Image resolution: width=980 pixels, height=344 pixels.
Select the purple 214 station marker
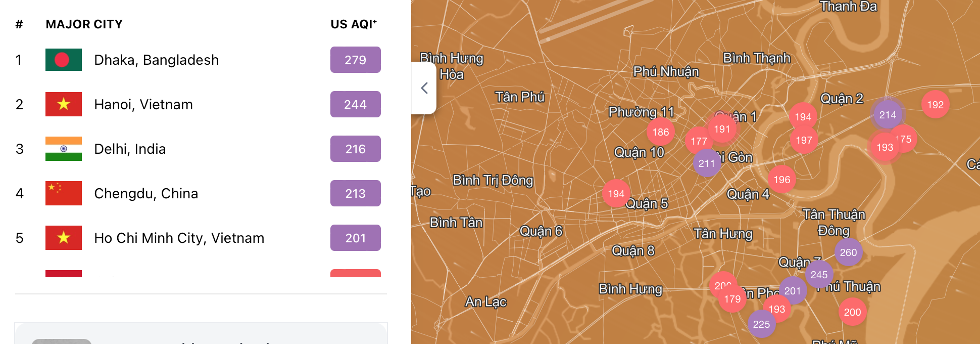[888, 115]
